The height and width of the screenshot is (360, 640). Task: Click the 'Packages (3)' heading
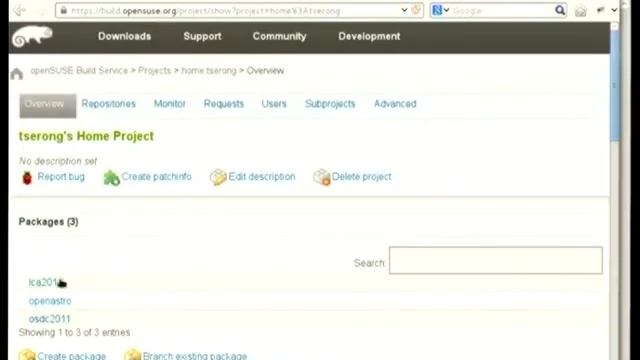(49, 222)
